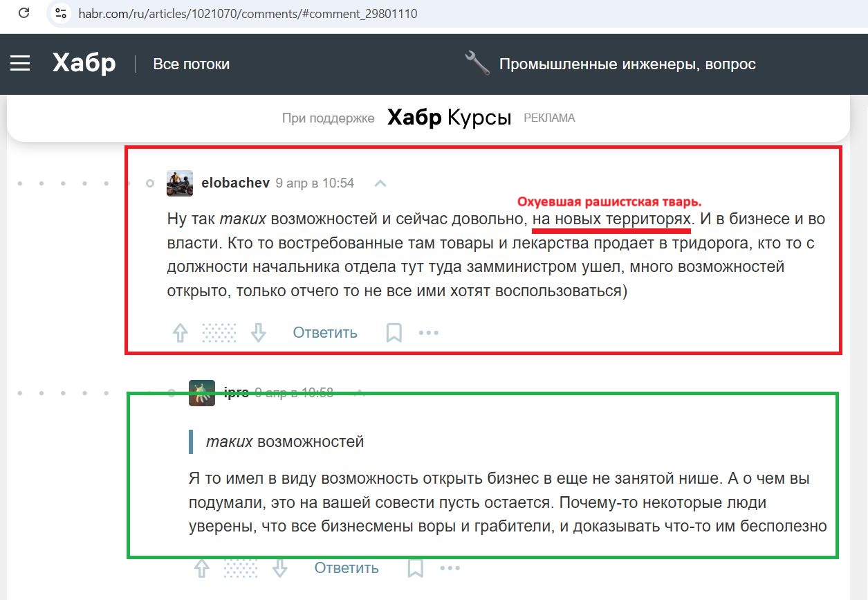Open comment link 9 апр в 10:54
Screen dimensions: 868x600
(x=315, y=183)
